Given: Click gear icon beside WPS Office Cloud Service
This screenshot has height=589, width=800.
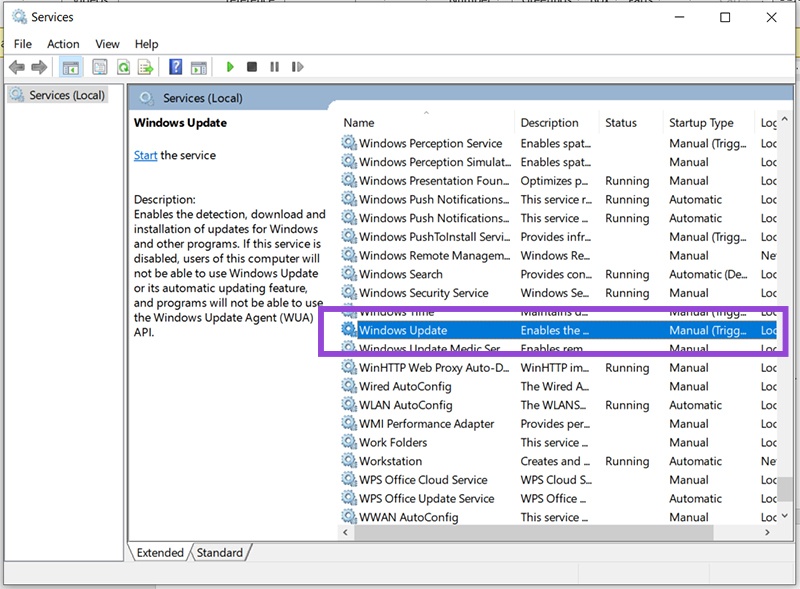Looking at the screenshot, I should point(349,479).
